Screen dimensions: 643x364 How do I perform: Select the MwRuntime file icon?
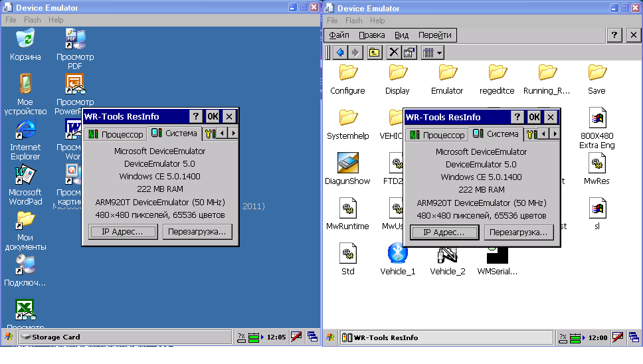[348, 214]
